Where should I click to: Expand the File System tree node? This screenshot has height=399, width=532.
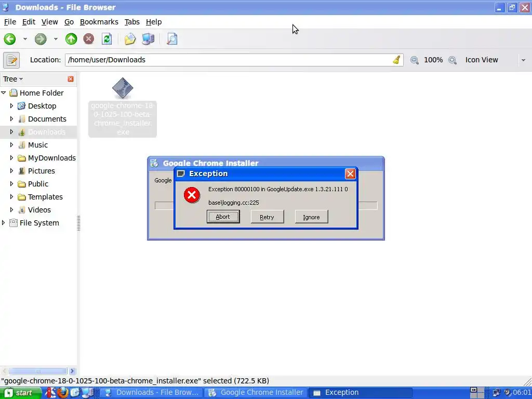pos(4,222)
